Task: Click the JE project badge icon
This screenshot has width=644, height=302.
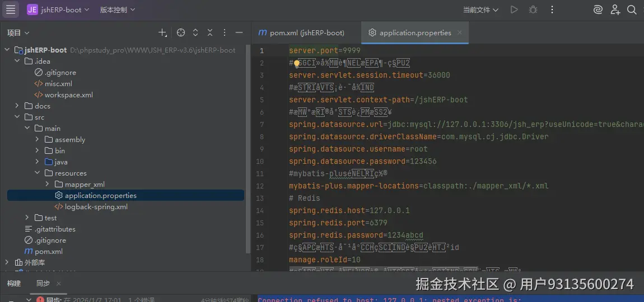Action: [32, 10]
